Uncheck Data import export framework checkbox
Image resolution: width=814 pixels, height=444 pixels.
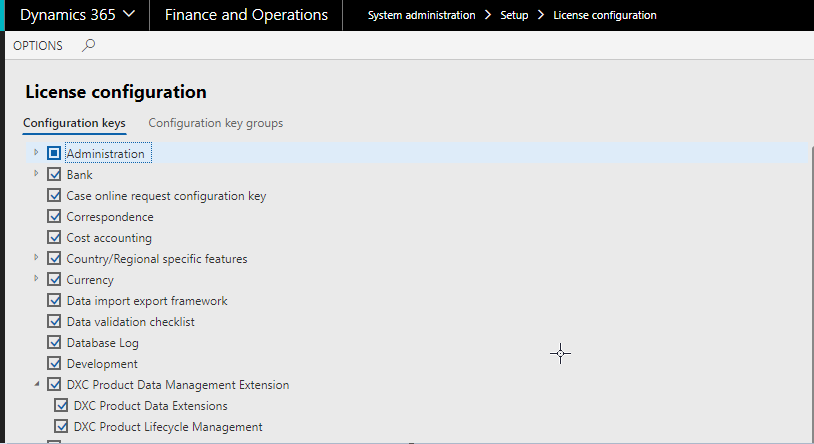pyautogui.click(x=54, y=300)
